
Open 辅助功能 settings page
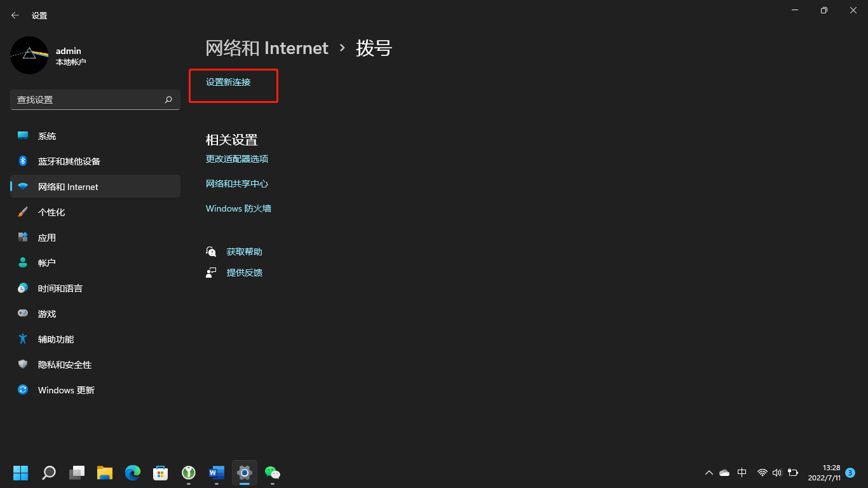point(55,339)
